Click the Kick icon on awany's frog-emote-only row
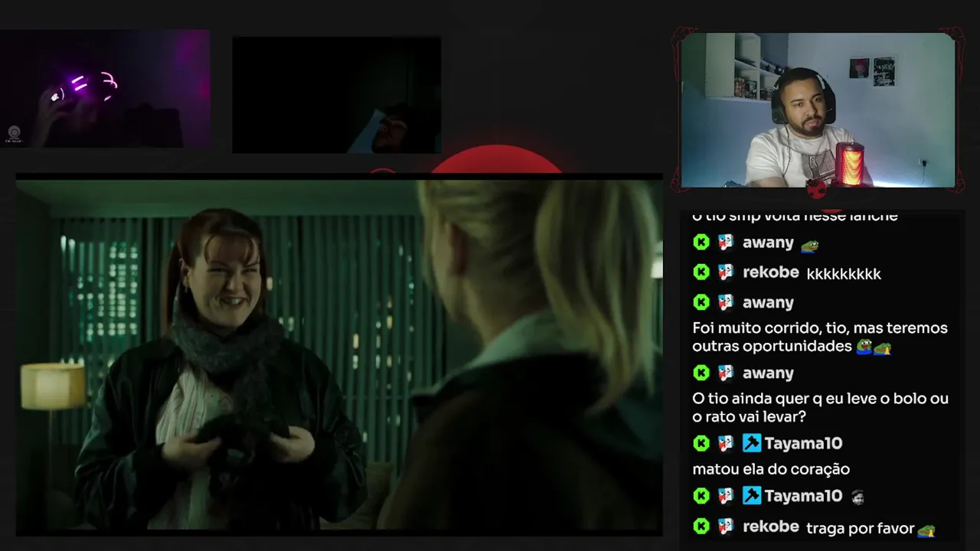 pos(701,243)
